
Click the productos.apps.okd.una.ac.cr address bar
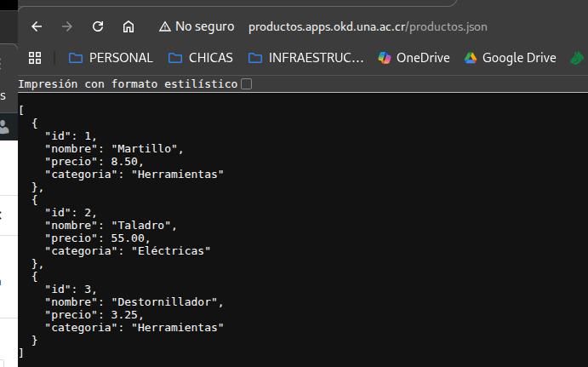click(x=368, y=26)
